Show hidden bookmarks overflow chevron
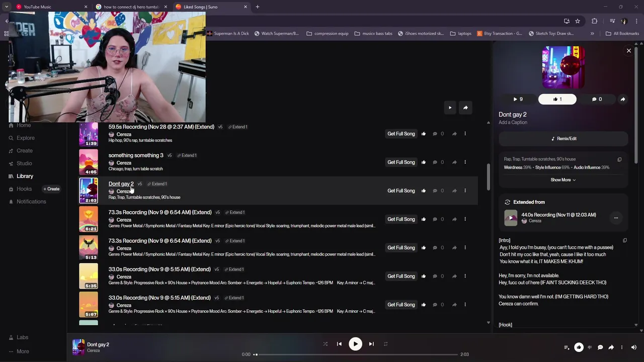Viewport: 644px width, 362px height. pos(592,34)
